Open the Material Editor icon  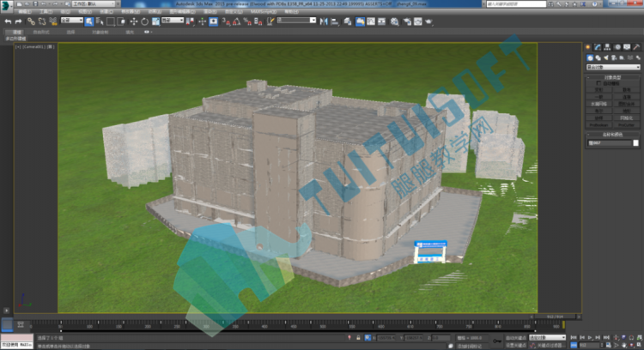pyautogui.click(x=395, y=21)
